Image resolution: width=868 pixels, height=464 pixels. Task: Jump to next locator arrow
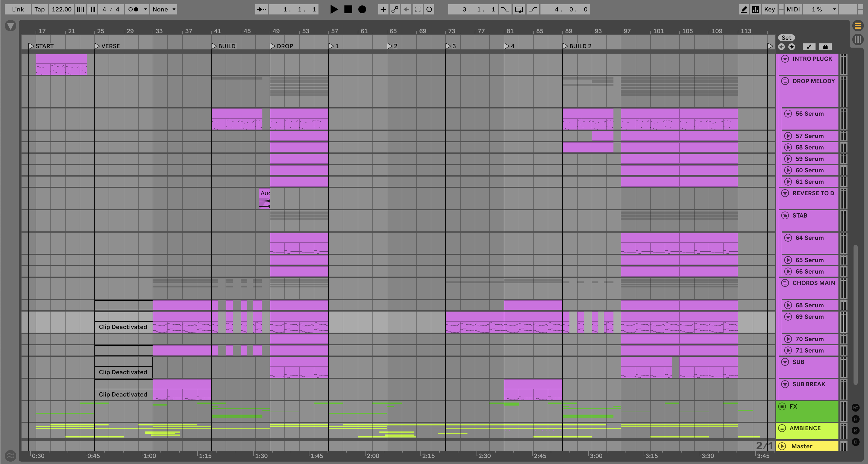791,47
